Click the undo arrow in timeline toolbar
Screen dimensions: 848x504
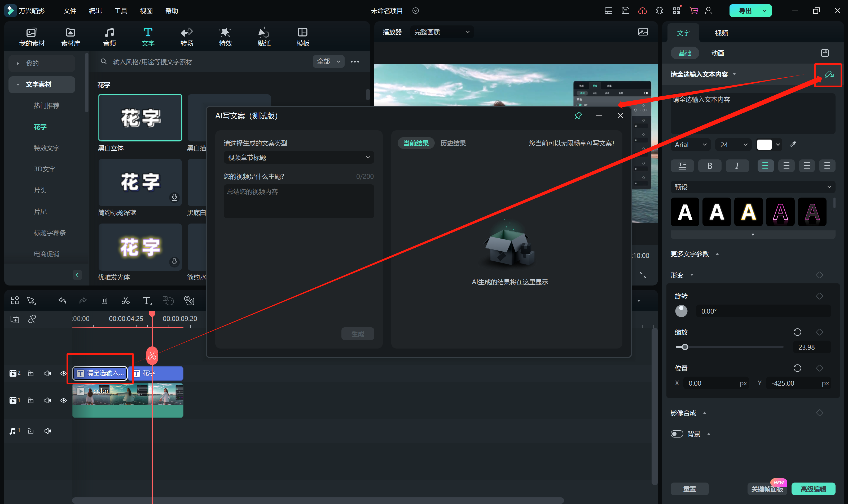click(62, 301)
